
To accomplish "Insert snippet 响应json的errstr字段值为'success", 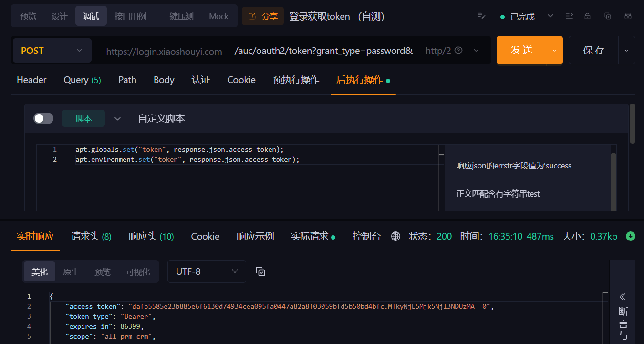I will [514, 166].
